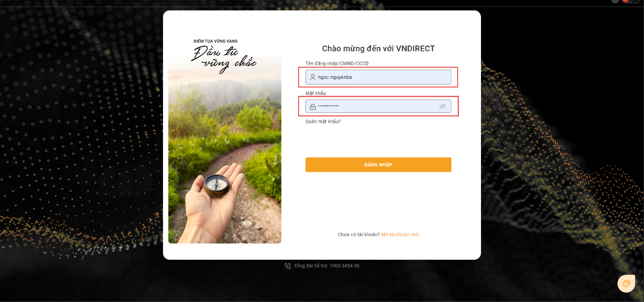The height and width of the screenshot is (302, 644).
Task: Open settings via the gear icon
Action: point(615,1)
